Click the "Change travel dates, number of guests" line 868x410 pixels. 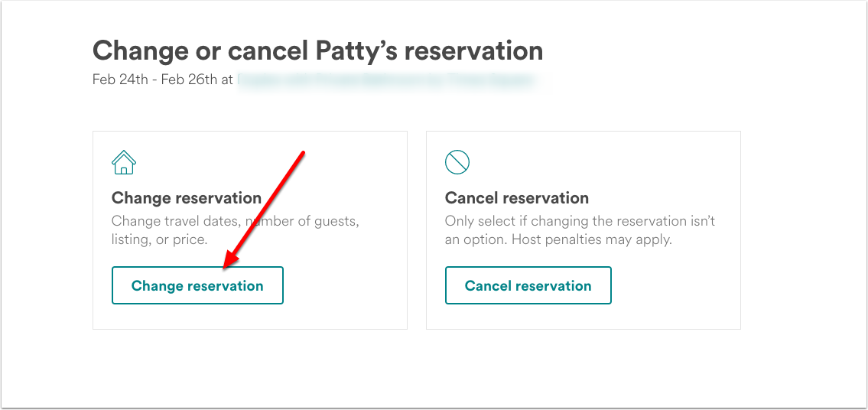236,221
